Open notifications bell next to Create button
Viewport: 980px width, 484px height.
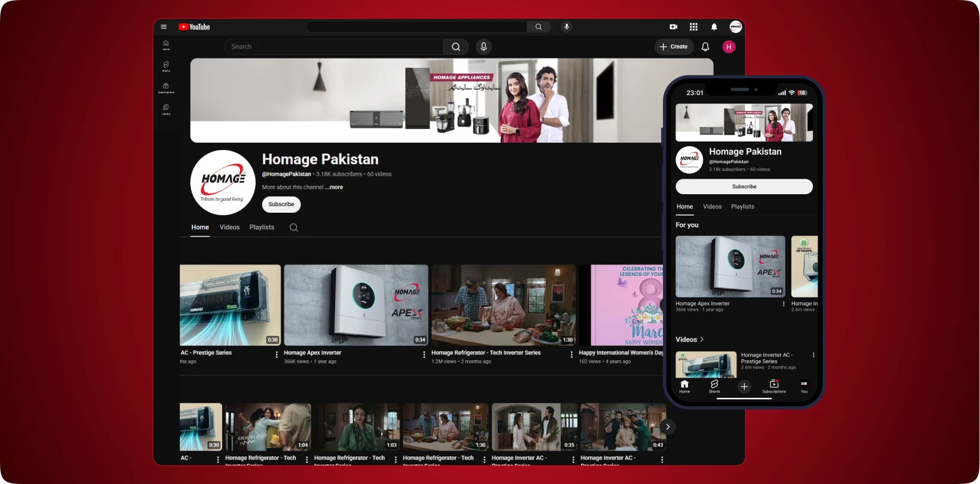tap(705, 47)
